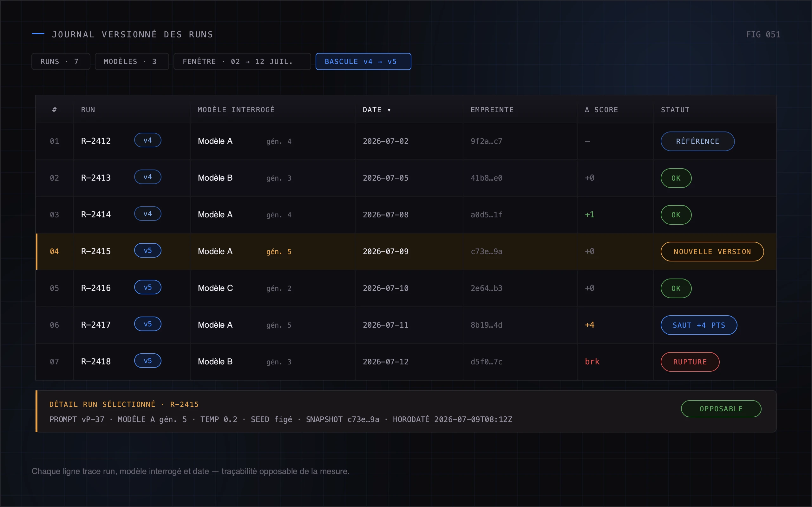
Task: Select the RUNS · 7 chip
Action: click(x=61, y=61)
